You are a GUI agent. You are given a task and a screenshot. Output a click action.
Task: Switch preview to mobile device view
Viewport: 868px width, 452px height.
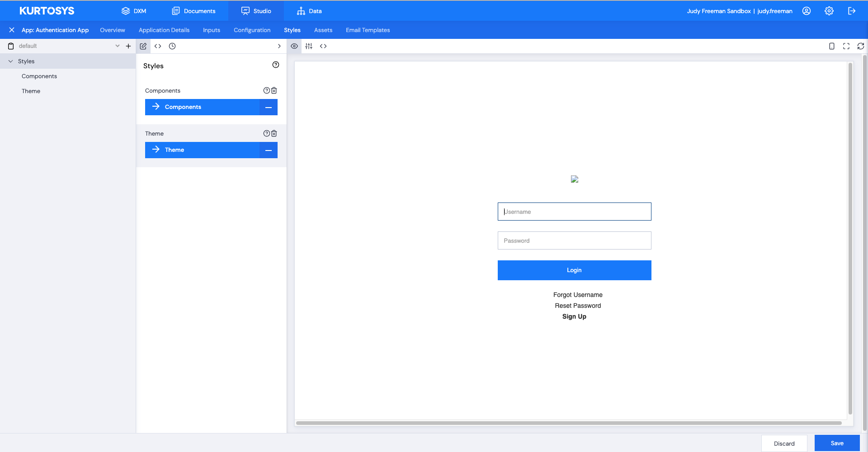point(831,46)
